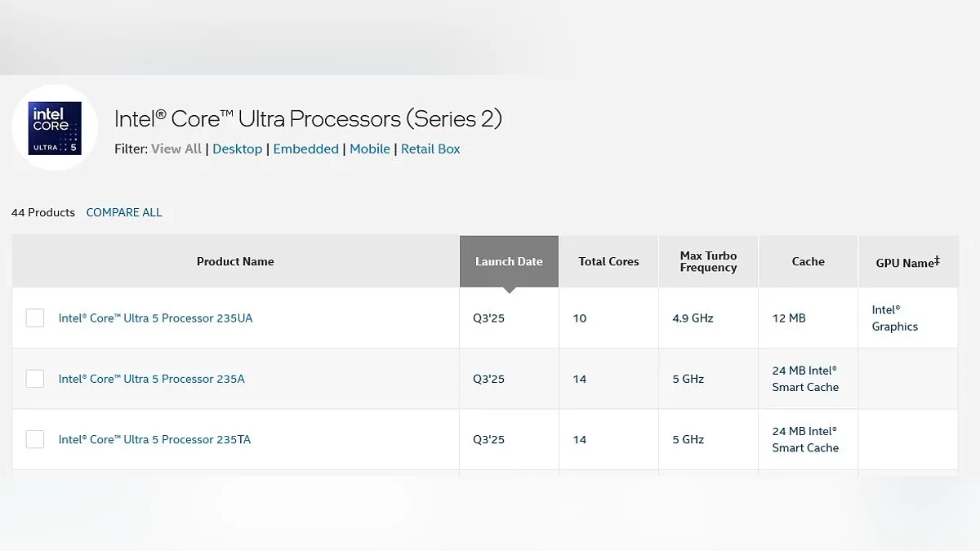Click the Total Cores column header

click(608, 261)
